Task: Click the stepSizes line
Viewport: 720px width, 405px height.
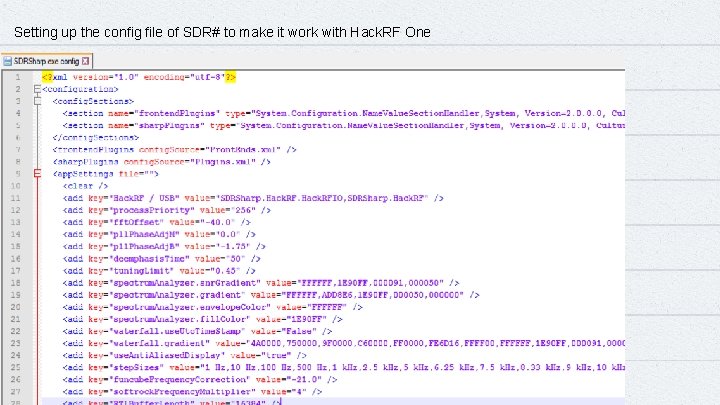Action: (343, 367)
